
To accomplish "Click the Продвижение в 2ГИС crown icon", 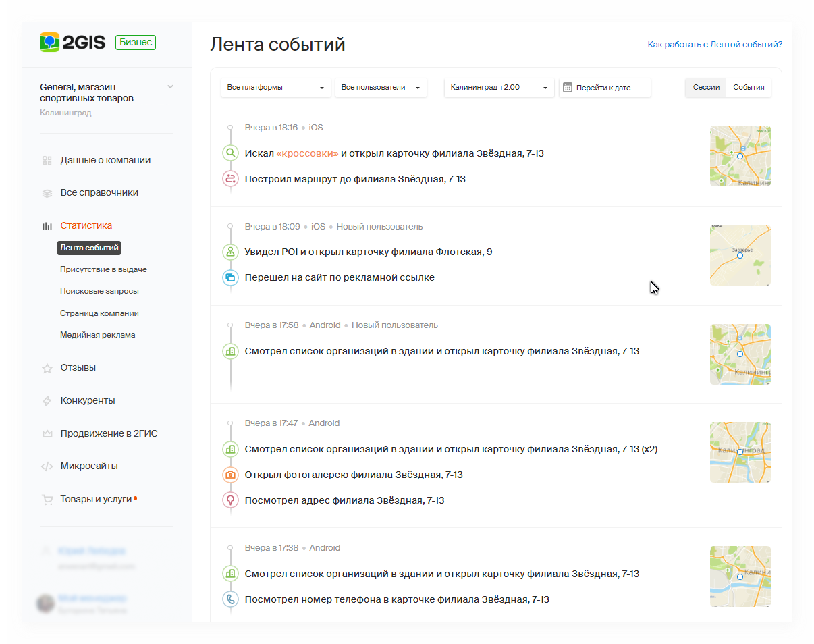I will (x=47, y=434).
